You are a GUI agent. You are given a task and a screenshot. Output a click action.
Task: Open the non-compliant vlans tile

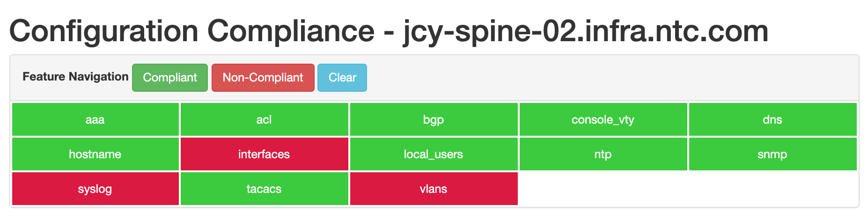(x=434, y=189)
